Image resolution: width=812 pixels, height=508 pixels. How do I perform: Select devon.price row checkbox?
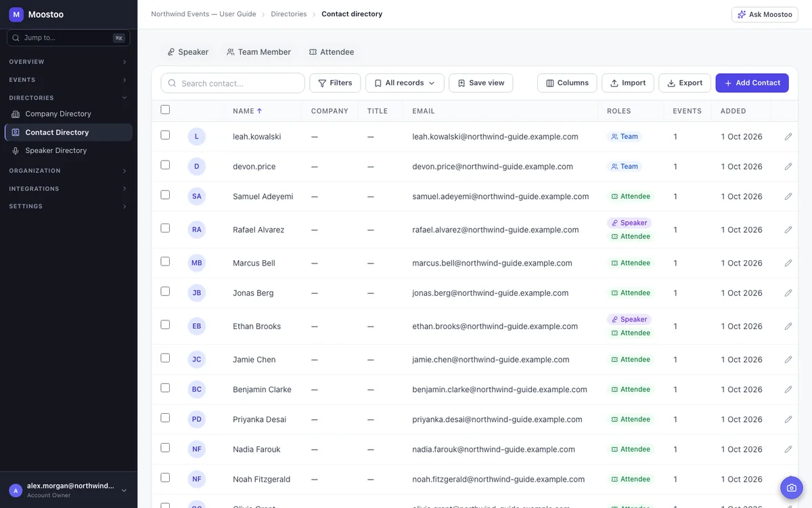click(165, 165)
